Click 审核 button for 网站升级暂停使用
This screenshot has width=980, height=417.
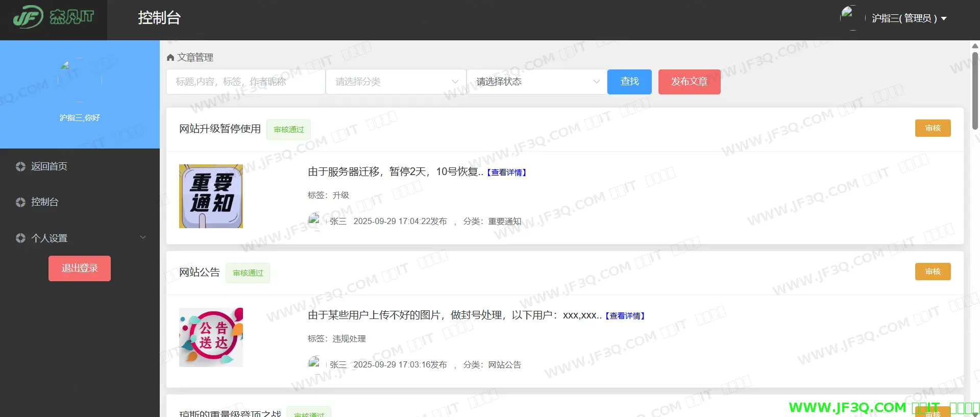tap(933, 128)
